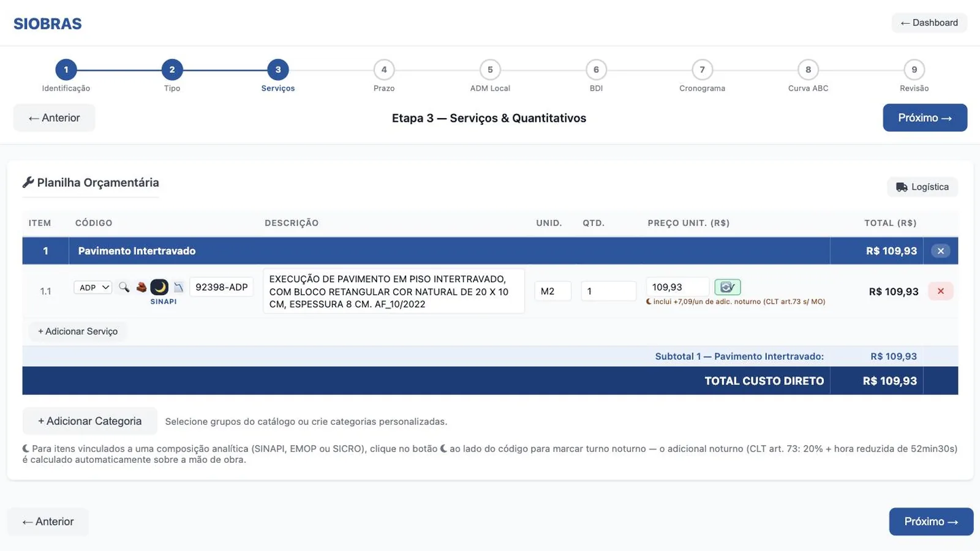The image size is (980, 551).
Task: Delete service row 1.1 with the red X
Action: coord(941,291)
